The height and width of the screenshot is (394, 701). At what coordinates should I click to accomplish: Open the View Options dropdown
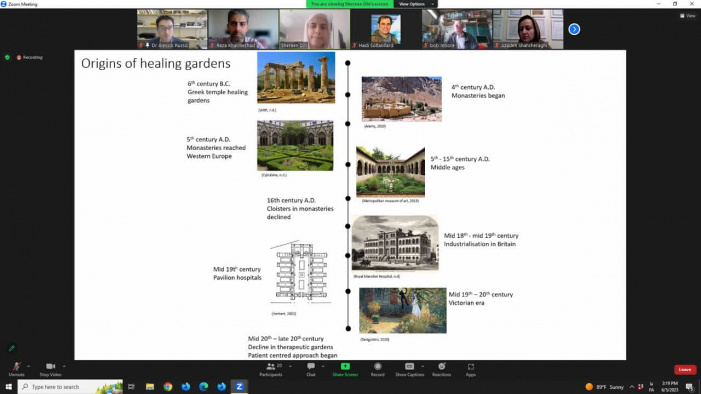416,4
